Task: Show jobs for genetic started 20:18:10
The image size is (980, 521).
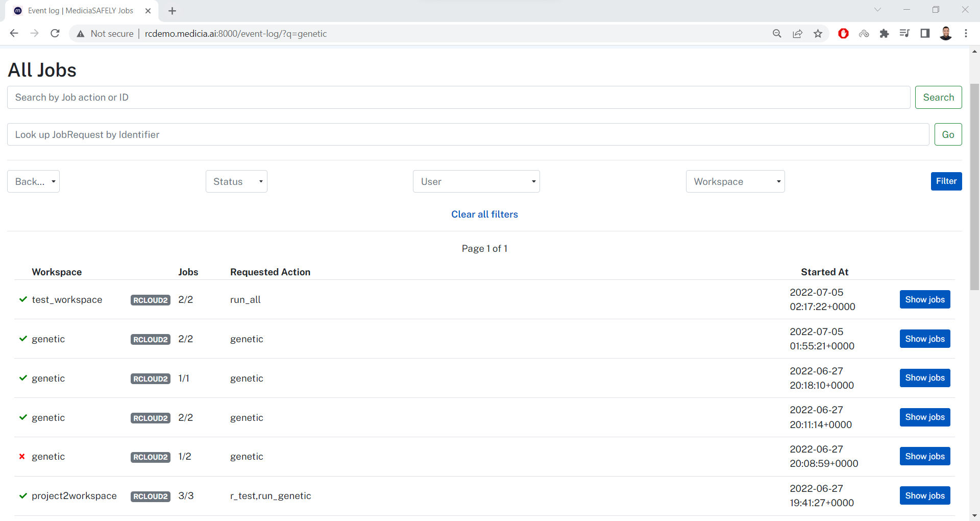Action: (924, 378)
